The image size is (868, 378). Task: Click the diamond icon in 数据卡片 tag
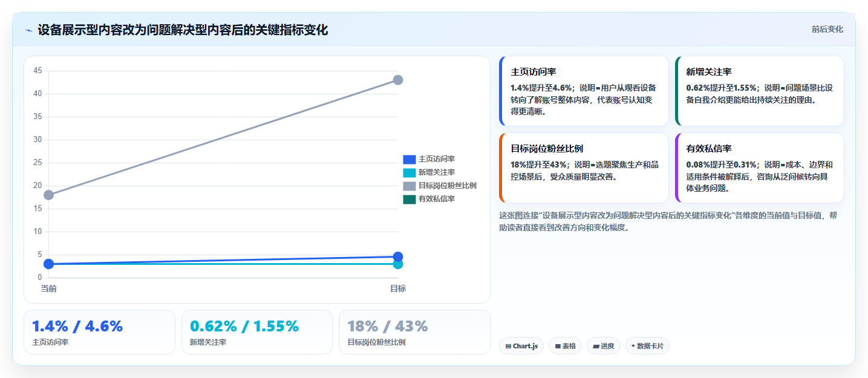[x=633, y=346]
